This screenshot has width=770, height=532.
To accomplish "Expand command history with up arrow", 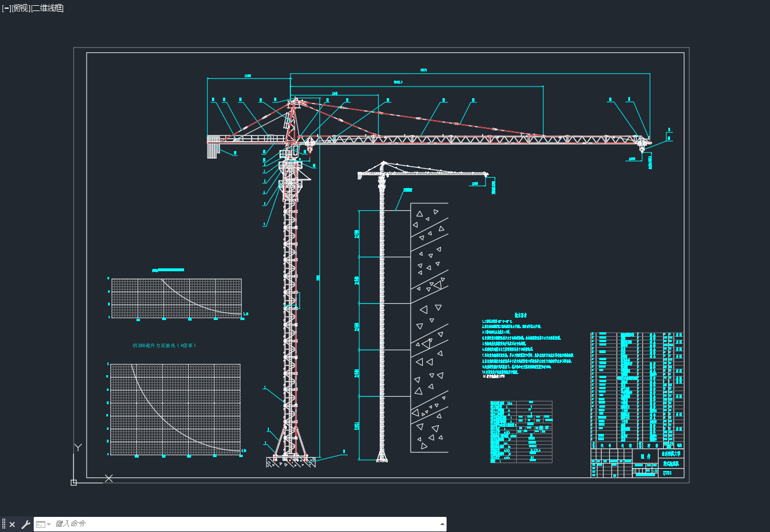I will tap(442, 524).
